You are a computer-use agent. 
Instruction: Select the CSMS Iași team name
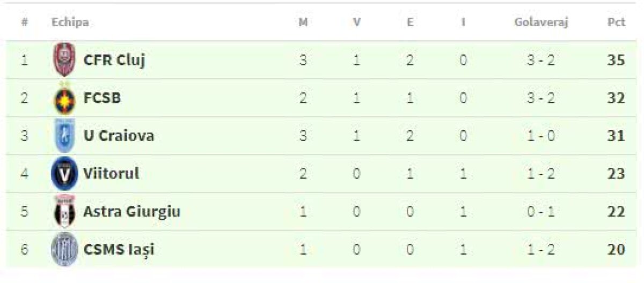click(x=119, y=250)
